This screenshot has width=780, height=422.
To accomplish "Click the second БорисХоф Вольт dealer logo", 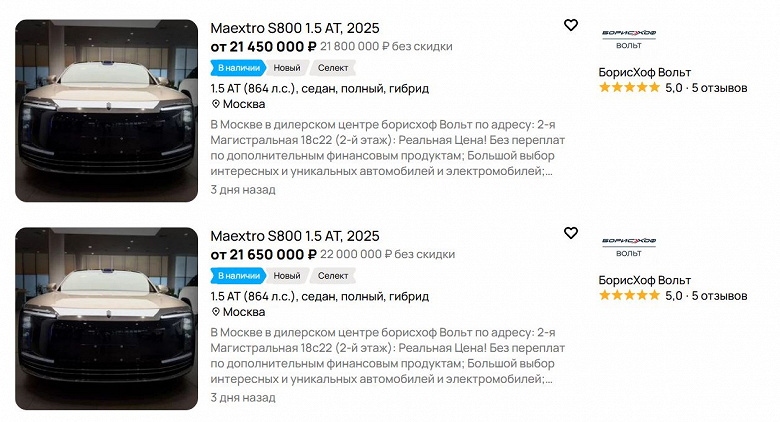I will coord(629,246).
